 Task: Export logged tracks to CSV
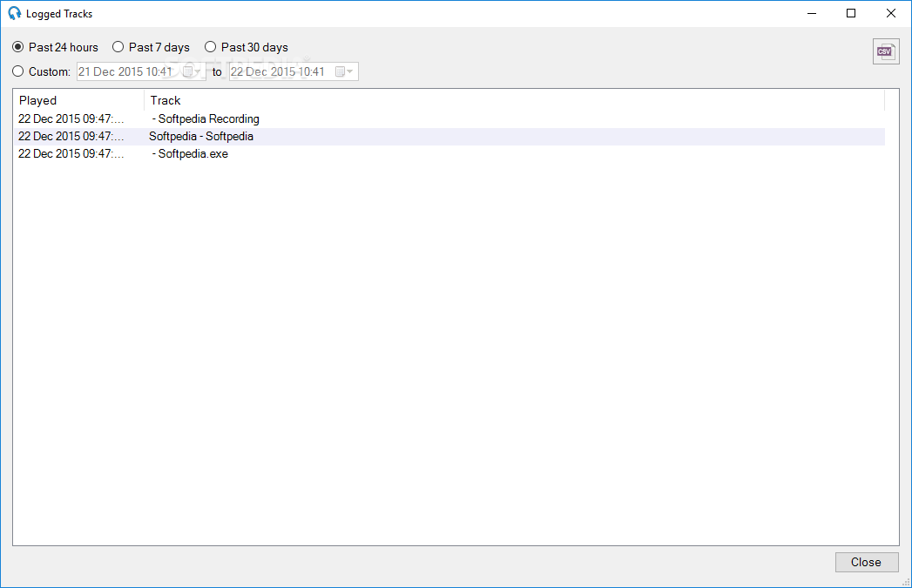886,51
